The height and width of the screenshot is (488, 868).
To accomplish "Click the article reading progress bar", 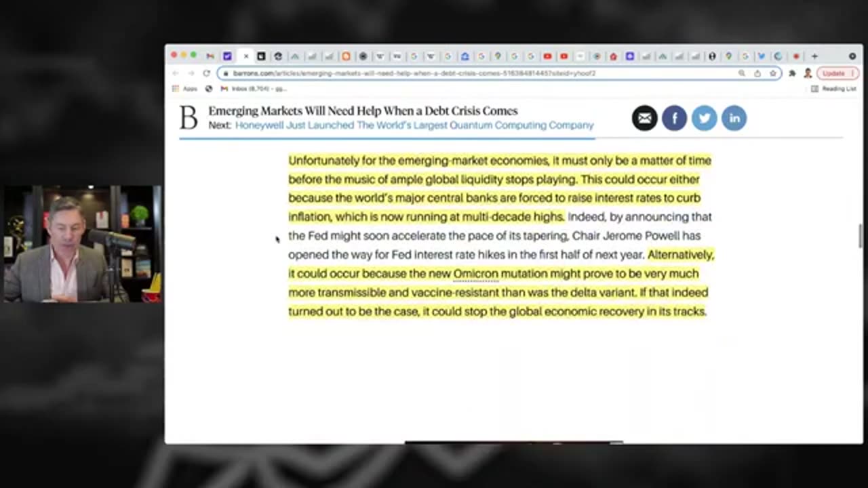I will click(387, 138).
